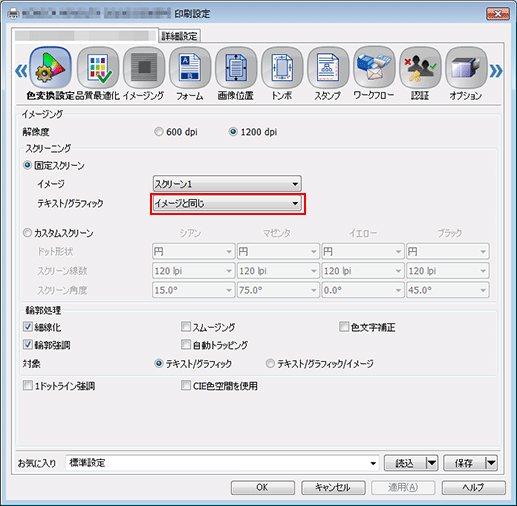Viewport: 517px width, 506px height.
Task: Click the キャンセル cancel button
Action: [x=333, y=487]
